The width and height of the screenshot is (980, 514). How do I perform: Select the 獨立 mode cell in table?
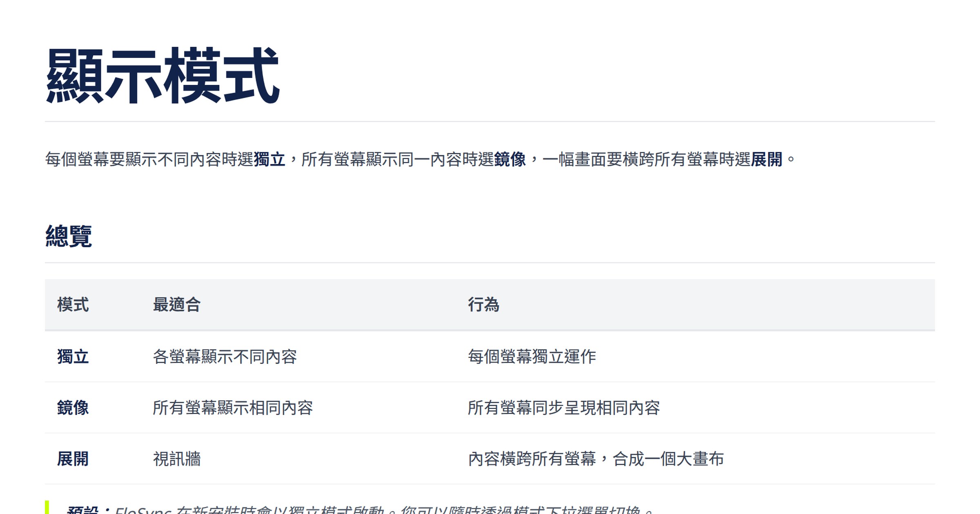[x=73, y=357]
